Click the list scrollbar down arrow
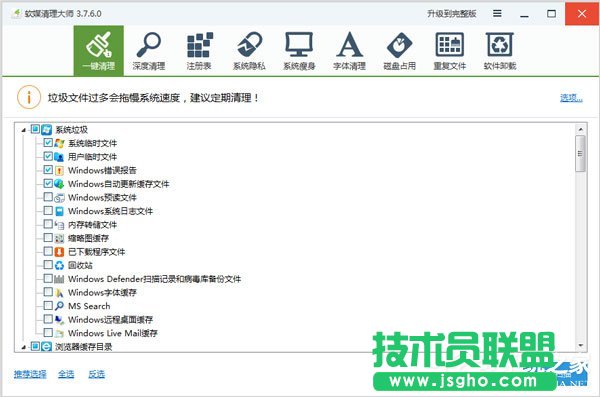Image resolution: width=600 pixels, height=397 pixels. point(580,345)
